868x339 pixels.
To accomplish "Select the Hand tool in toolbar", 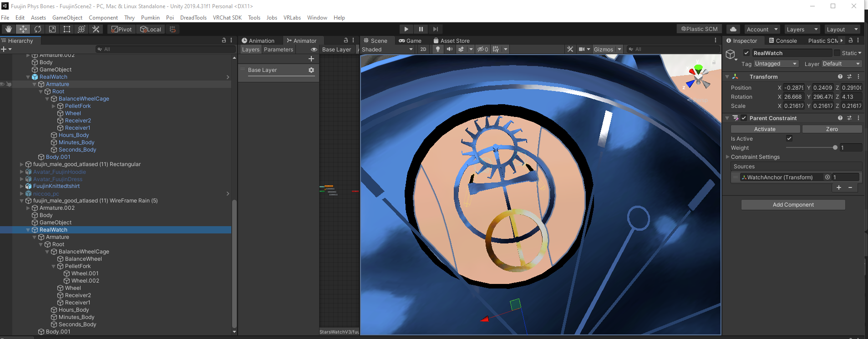I will pos(9,29).
